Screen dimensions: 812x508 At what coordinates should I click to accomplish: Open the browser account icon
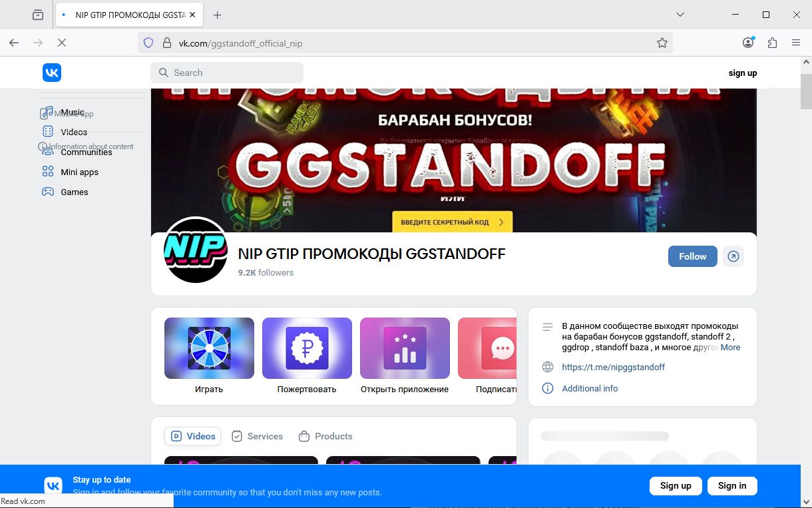click(748, 43)
